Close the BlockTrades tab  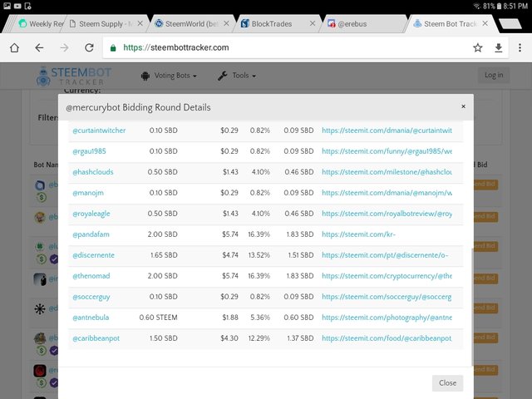pyautogui.click(x=313, y=23)
